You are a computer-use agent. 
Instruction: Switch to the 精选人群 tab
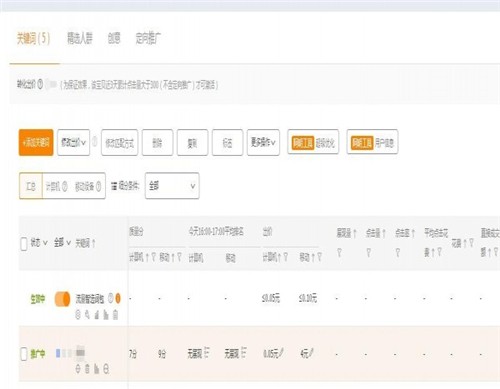pos(80,38)
